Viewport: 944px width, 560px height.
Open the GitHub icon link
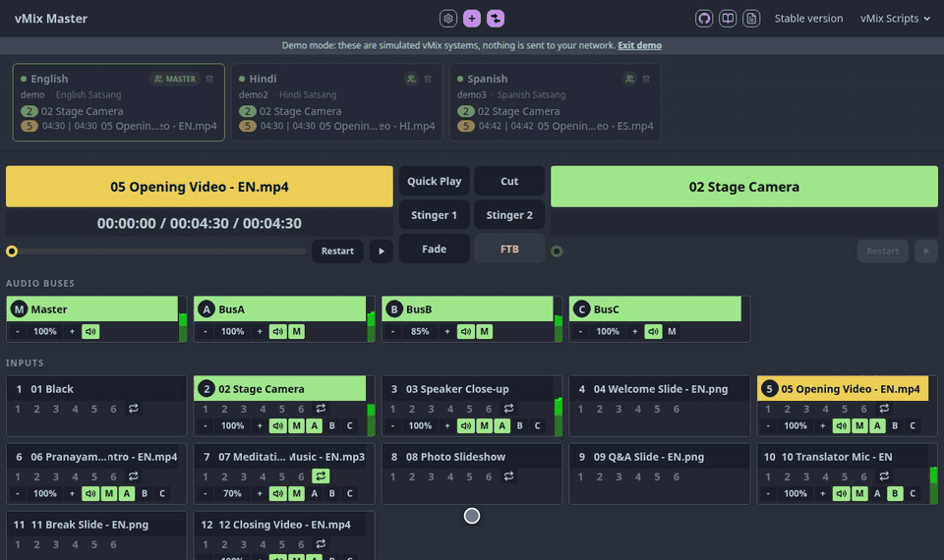(704, 19)
